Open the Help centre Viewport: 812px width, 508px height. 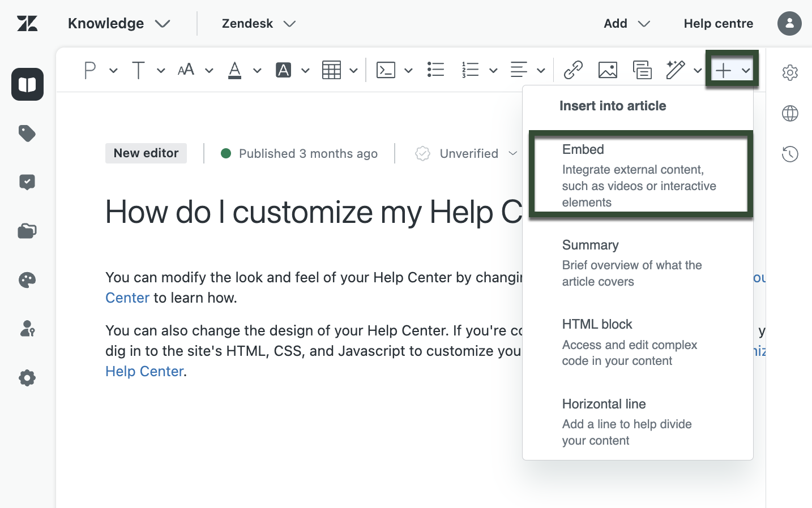[718, 23]
